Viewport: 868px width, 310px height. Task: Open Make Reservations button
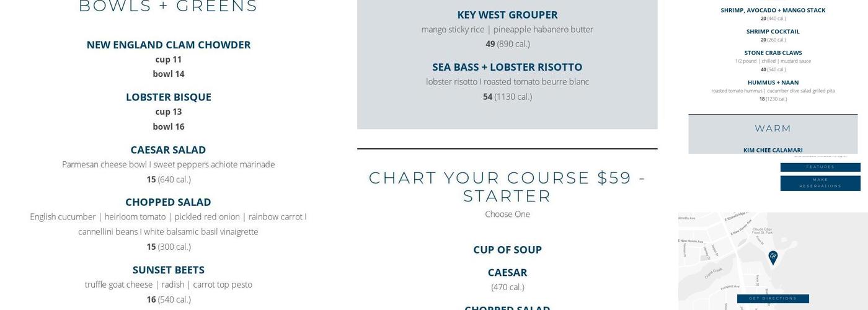(820, 183)
